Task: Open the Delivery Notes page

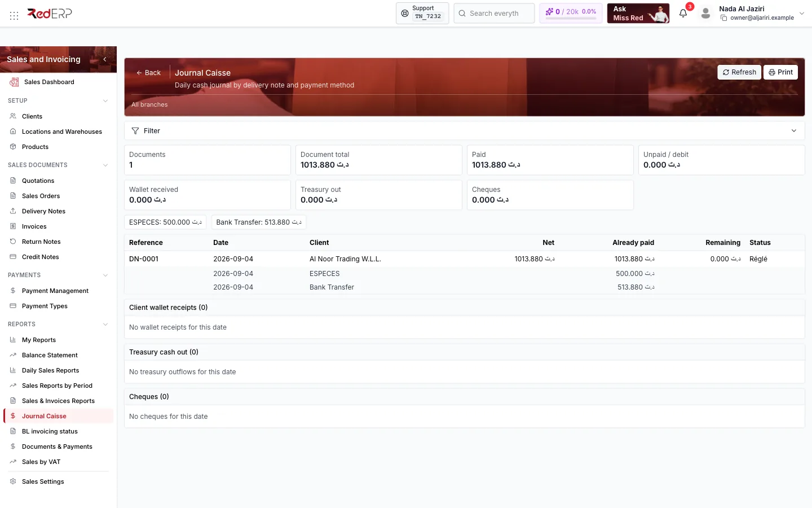Action: click(43, 211)
